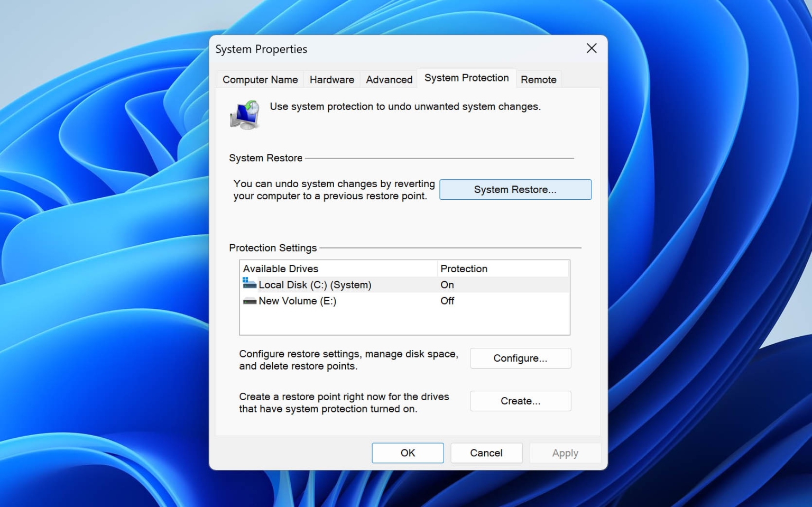Open the Hardware tab
The width and height of the screenshot is (812, 507).
(332, 79)
